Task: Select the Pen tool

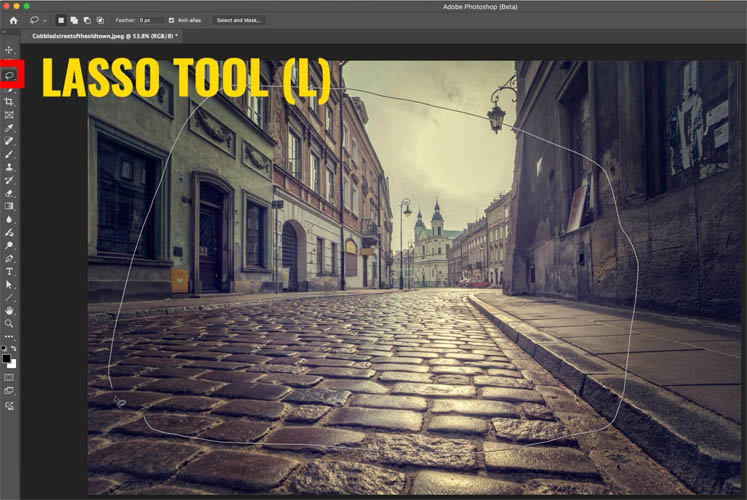Action: pos(9,259)
